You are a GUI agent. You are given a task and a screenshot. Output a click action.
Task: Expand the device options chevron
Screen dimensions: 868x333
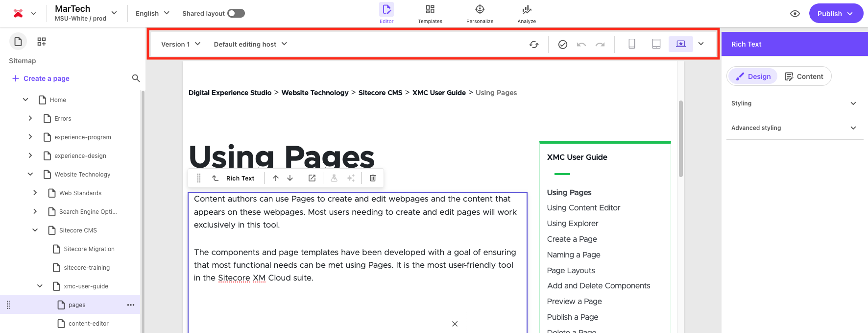(x=701, y=44)
